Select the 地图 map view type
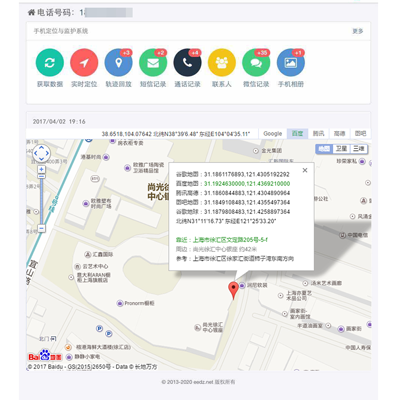Image resolution: width=400 pixels, height=400 pixels. [324, 149]
